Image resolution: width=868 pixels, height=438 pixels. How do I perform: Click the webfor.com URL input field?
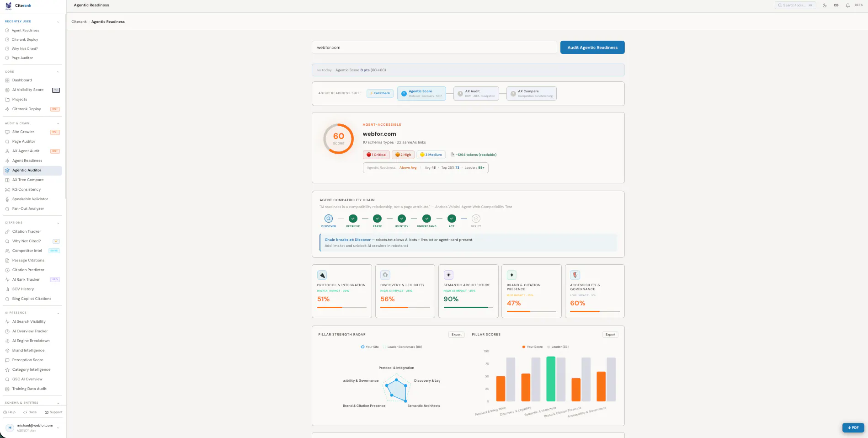pyautogui.click(x=434, y=48)
